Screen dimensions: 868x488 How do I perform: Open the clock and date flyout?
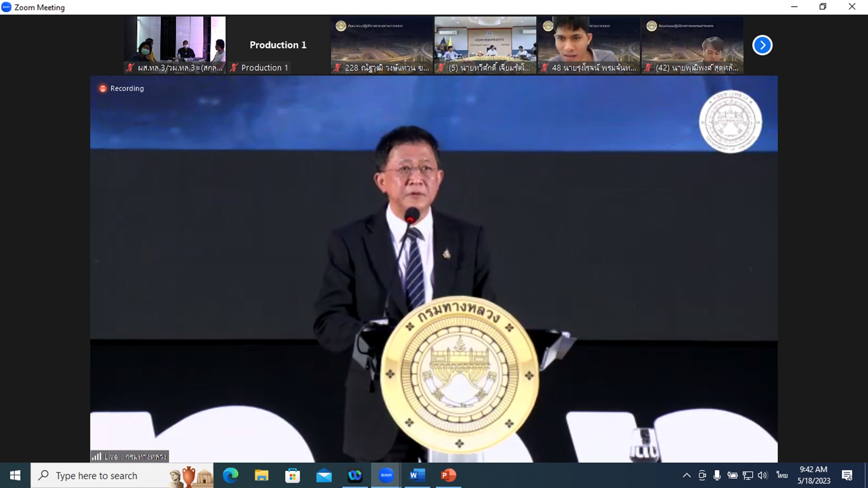pyautogui.click(x=813, y=475)
